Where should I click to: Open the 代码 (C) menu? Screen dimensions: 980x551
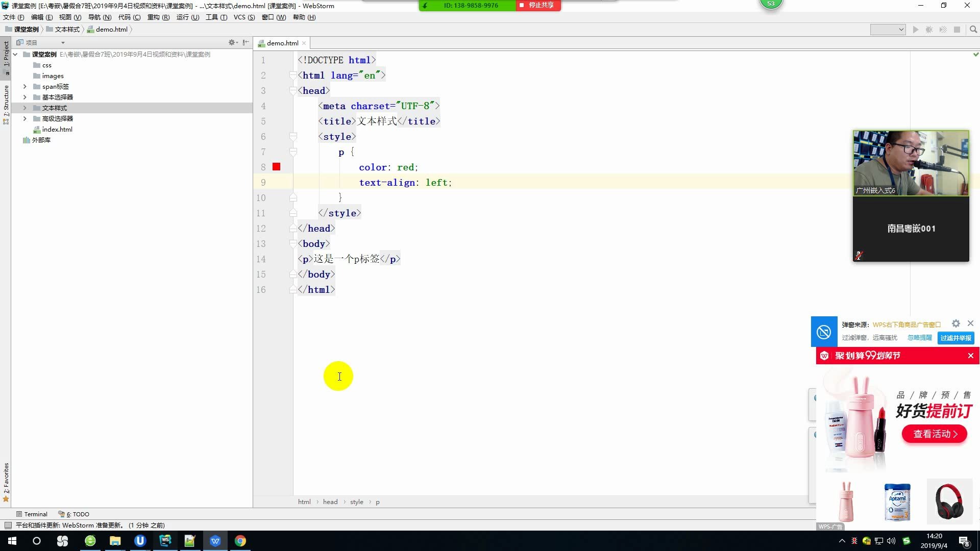[x=129, y=17]
